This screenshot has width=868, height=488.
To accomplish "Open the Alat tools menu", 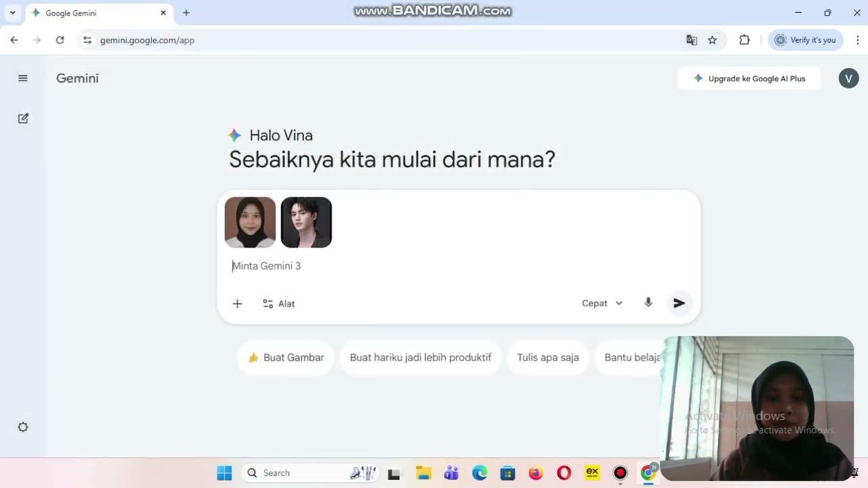I will point(279,304).
